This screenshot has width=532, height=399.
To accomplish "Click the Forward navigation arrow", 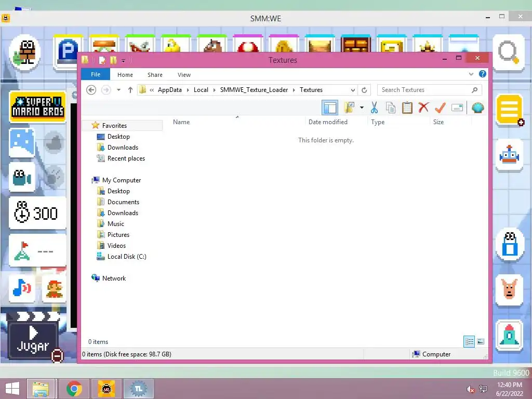I will 106,90.
